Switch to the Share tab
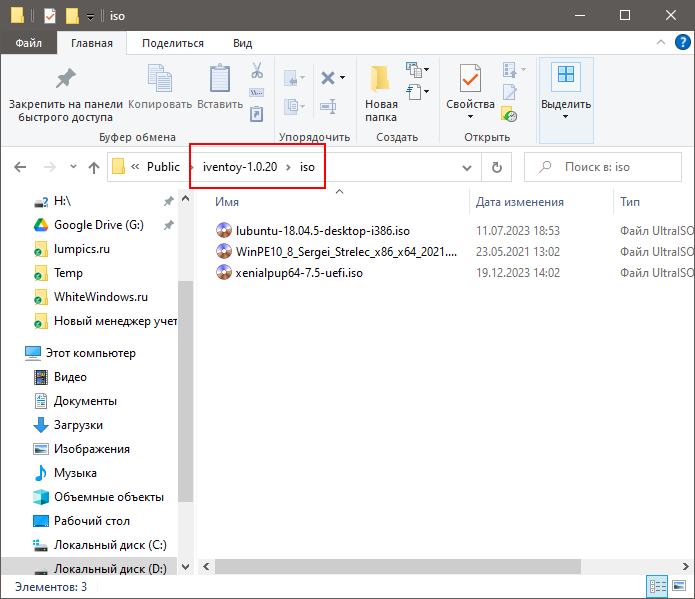The width and height of the screenshot is (695, 599). (x=173, y=43)
